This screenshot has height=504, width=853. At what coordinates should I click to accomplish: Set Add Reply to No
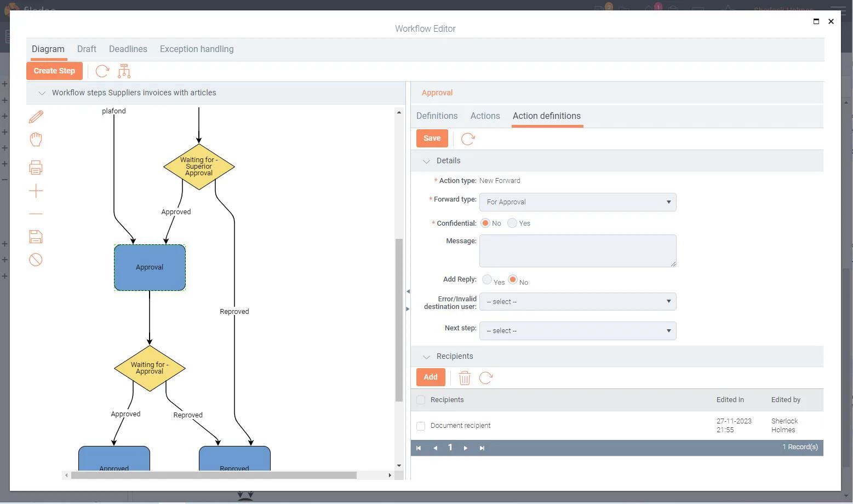[513, 279]
